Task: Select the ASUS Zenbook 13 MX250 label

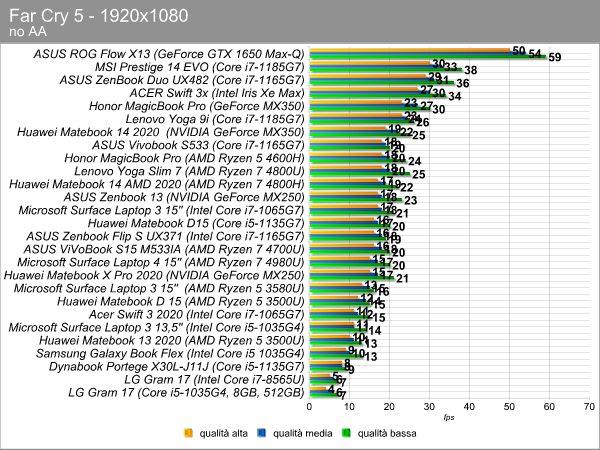Action: (x=184, y=197)
